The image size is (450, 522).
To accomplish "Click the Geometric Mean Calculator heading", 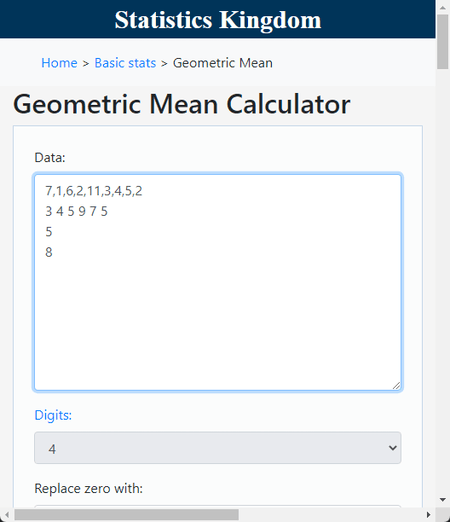I will click(x=182, y=104).
